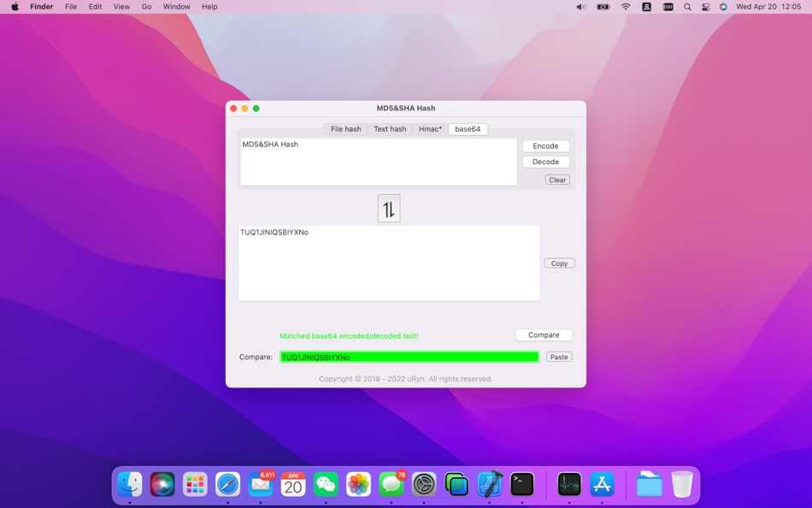Open the green overlapping-squares app in dock
Screen dimensions: 812x508
tap(456, 485)
